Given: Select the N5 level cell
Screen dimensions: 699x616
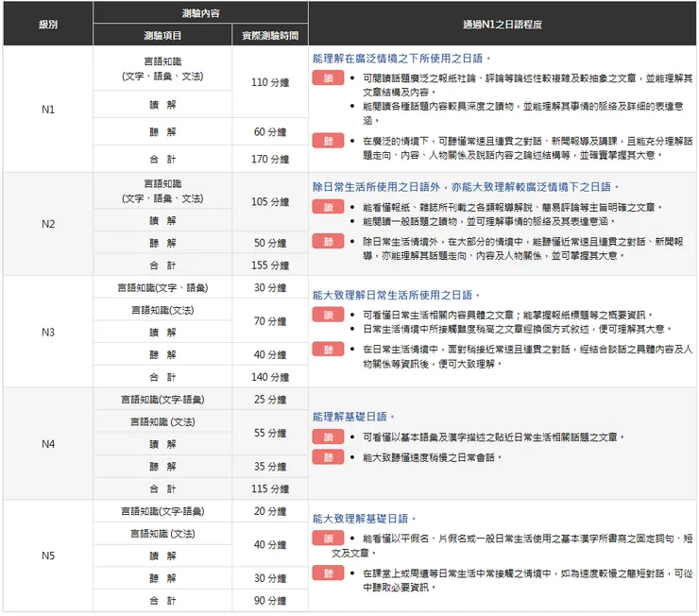Looking at the screenshot, I should [48, 556].
